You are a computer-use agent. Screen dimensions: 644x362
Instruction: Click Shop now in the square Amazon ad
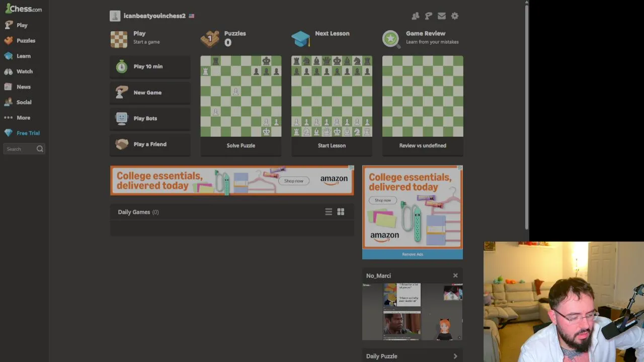pyautogui.click(x=382, y=200)
